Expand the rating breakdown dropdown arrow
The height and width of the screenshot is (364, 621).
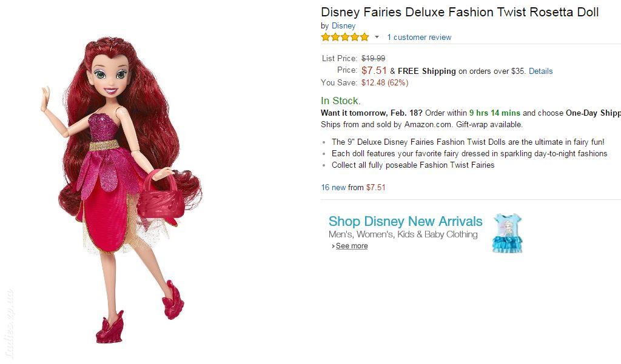pos(377,37)
